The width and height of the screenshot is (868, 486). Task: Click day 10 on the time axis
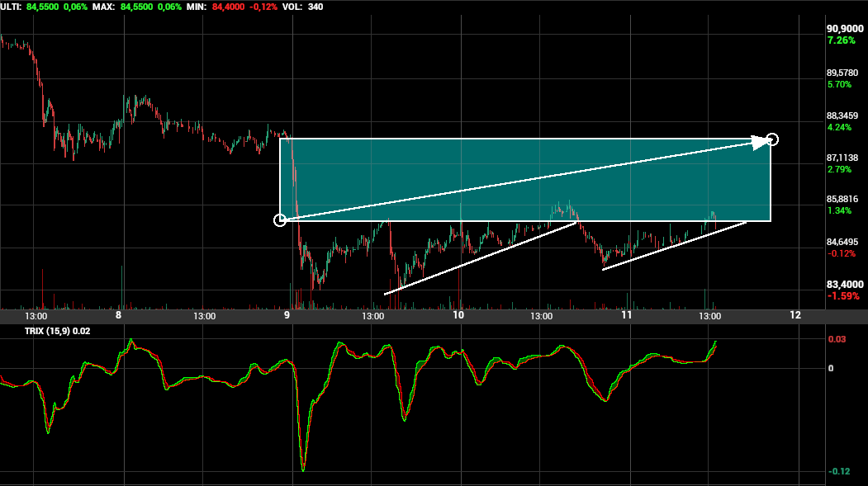click(x=458, y=315)
